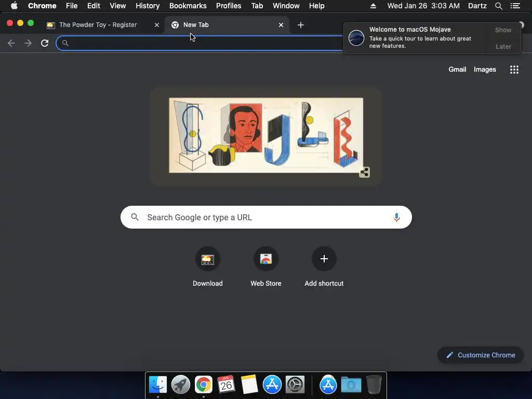Click Show on Mojave notification
Viewport: 532px width, 399px height.
[503, 30]
